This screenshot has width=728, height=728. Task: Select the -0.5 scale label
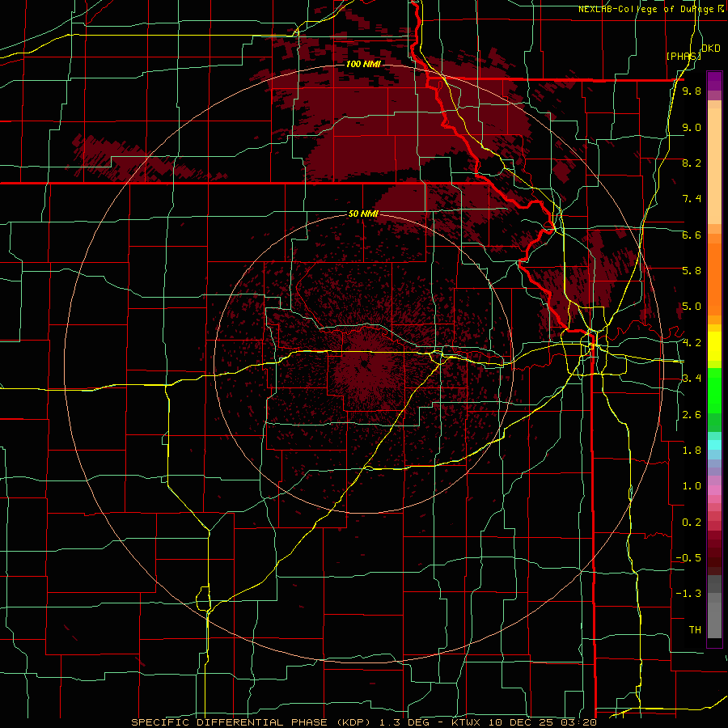[x=688, y=558]
